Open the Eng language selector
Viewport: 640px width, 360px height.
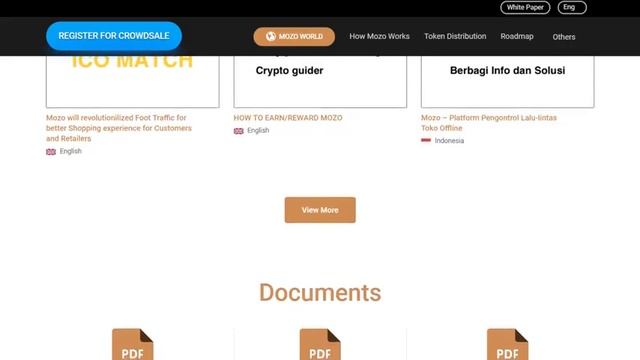[x=572, y=7]
